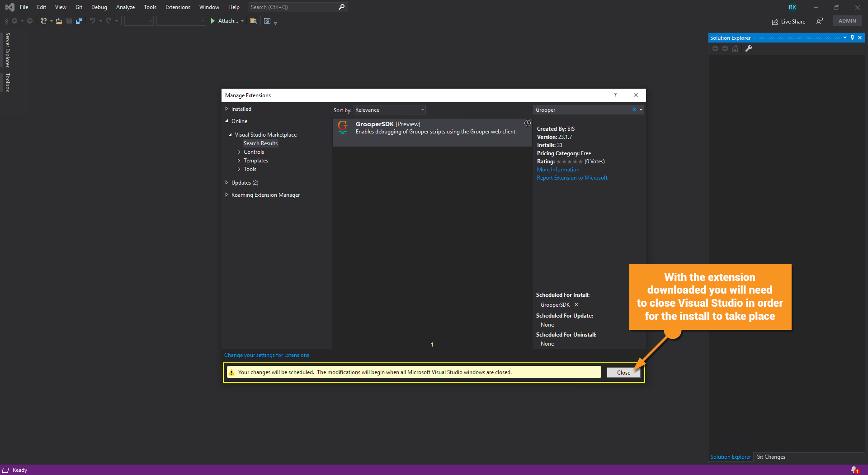The height and width of the screenshot is (475, 868).
Task: Close the Manage Extensions dialog
Action: pos(636,95)
